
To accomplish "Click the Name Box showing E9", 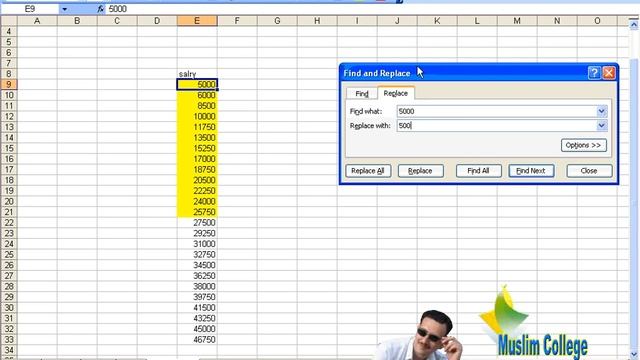I will pos(30,9).
